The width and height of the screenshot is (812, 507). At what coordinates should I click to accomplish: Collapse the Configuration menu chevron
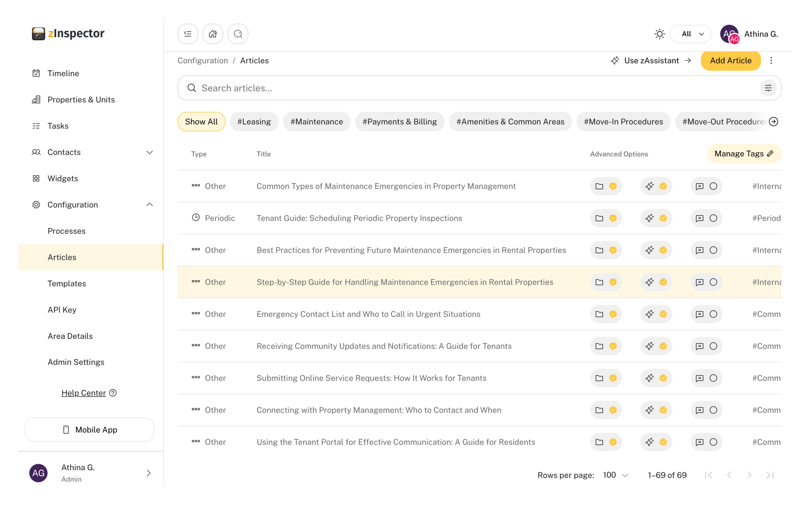pos(150,205)
